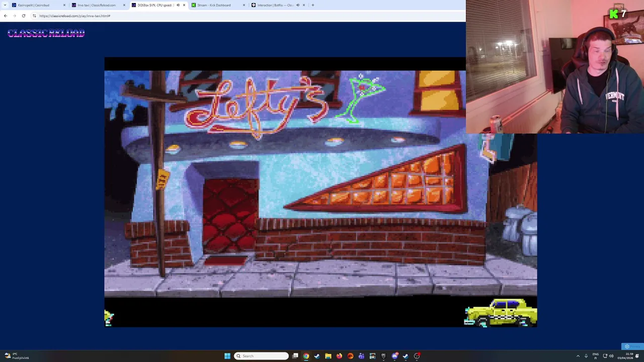
Task: Open Microsoft Teams from the taskbar
Action: pos(361,356)
